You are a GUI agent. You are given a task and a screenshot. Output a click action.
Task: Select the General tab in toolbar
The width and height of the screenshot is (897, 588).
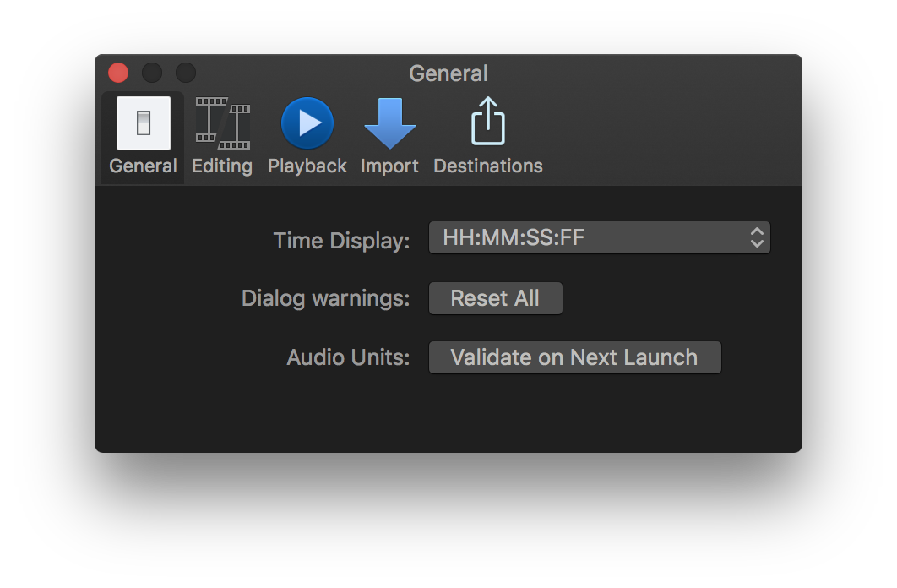tap(142, 135)
